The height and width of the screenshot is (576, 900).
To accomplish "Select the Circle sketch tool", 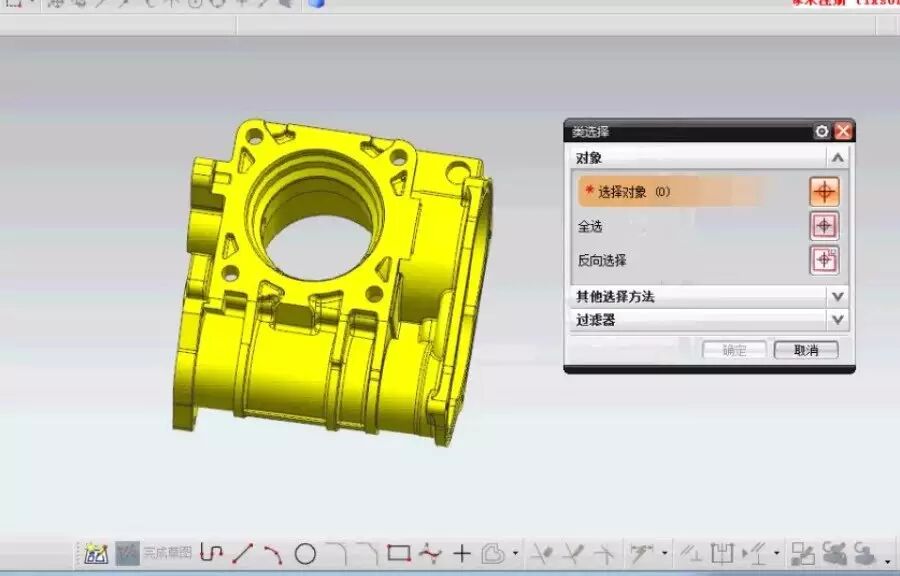I will click(x=305, y=553).
